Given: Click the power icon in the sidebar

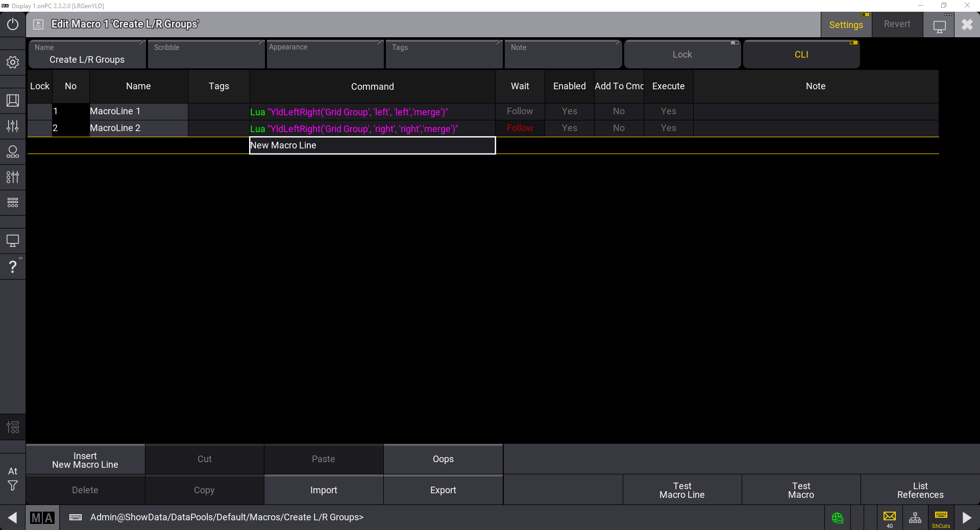Looking at the screenshot, I should pyautogui.click(x=13, y=24).
